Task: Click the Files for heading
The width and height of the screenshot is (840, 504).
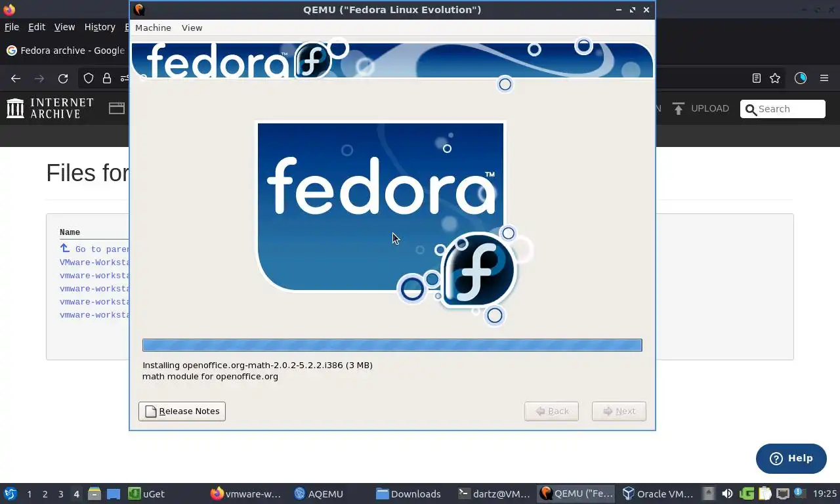Action: [88, 173]
